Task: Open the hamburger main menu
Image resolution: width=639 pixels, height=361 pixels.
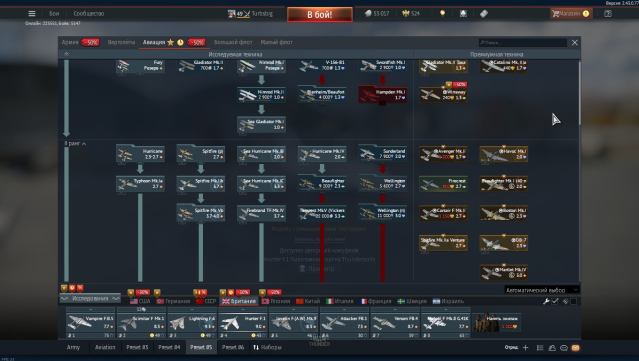Action: [32, 13]
